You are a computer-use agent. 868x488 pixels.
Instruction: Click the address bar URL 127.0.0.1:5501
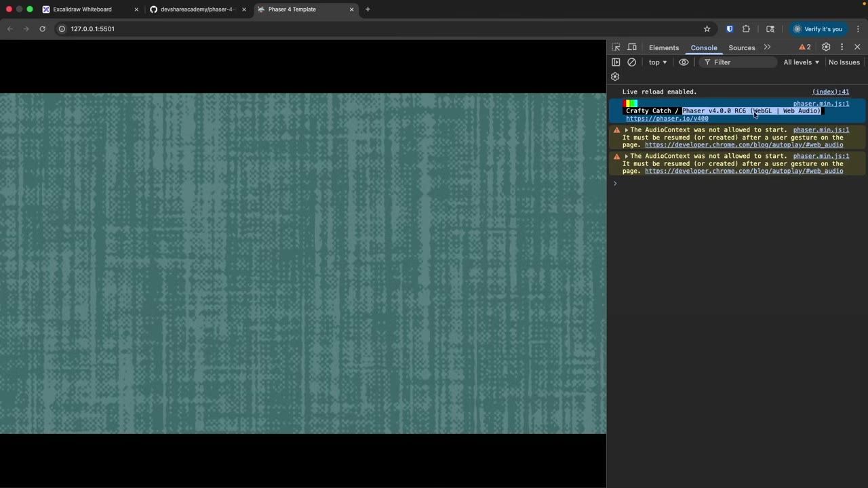[93, 29]
